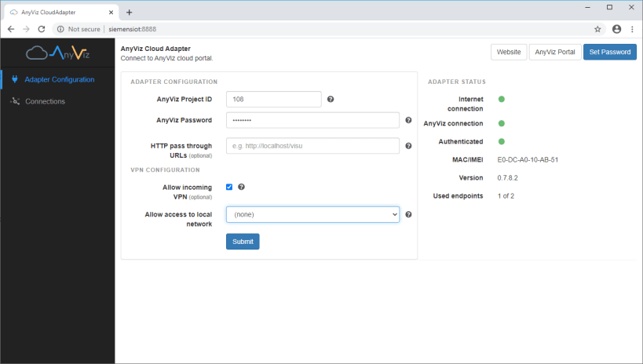This screenshot has height=364, width=643.
Task: Open Adapter Configuration from the sidebar
Action: pos(60,79)
